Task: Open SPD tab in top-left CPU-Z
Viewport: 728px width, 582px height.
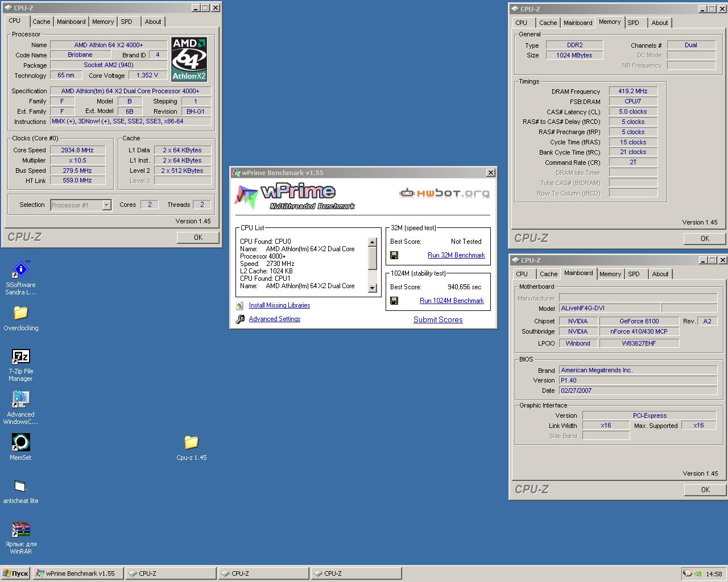Action: 126,22
